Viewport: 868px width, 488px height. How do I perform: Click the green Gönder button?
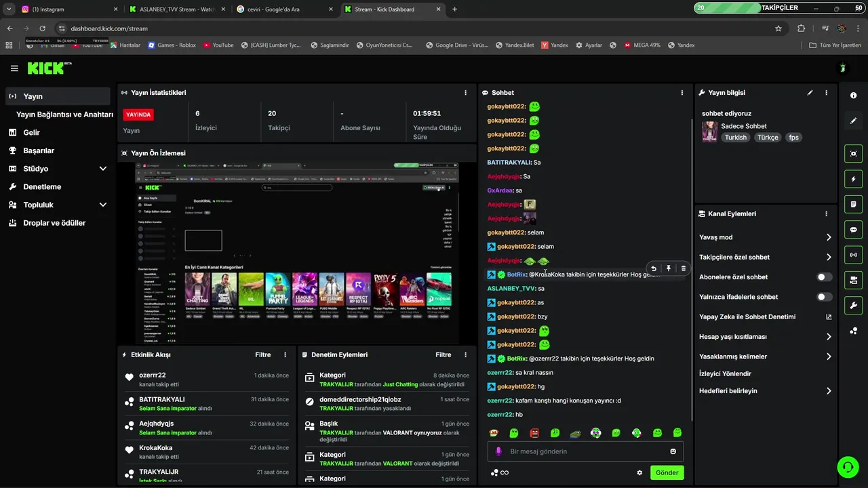(667, 472)
